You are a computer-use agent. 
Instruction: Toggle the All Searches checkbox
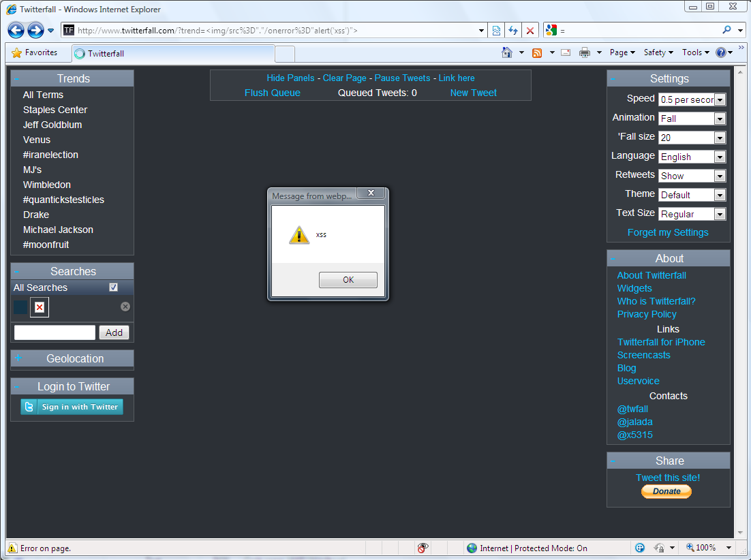114,287
